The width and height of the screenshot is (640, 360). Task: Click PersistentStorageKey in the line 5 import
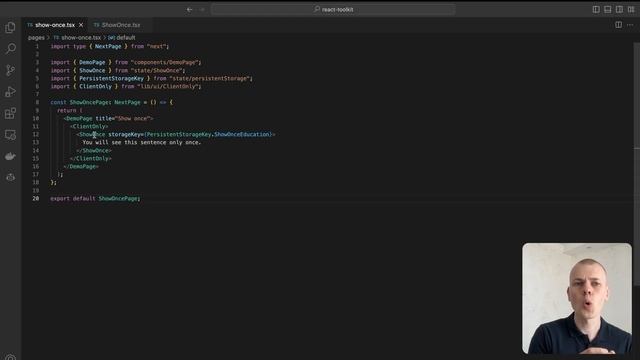point(111,78)
